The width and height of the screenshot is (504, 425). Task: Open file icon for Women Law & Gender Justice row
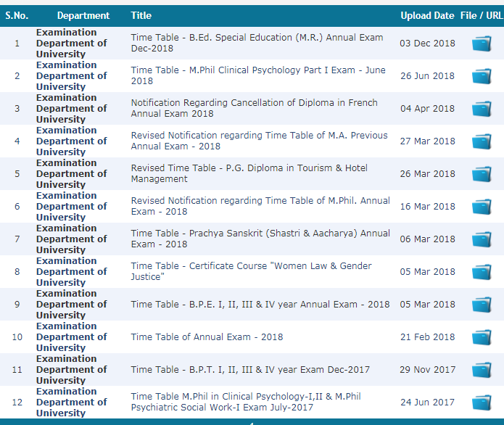482,272
